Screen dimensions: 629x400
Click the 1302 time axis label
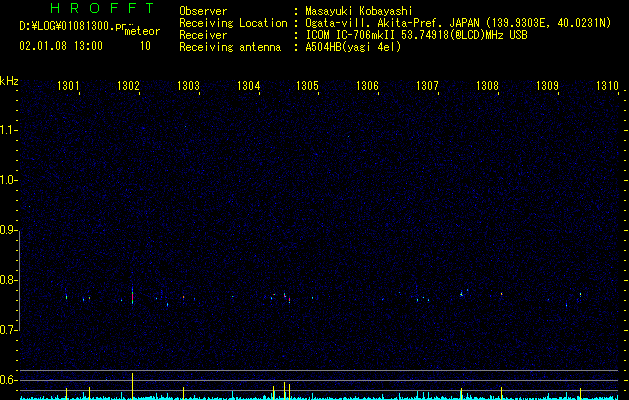[x=128, y=85]
